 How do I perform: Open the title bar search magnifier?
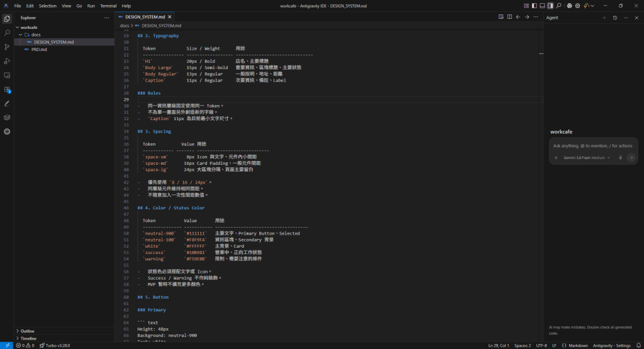[558, 6]
